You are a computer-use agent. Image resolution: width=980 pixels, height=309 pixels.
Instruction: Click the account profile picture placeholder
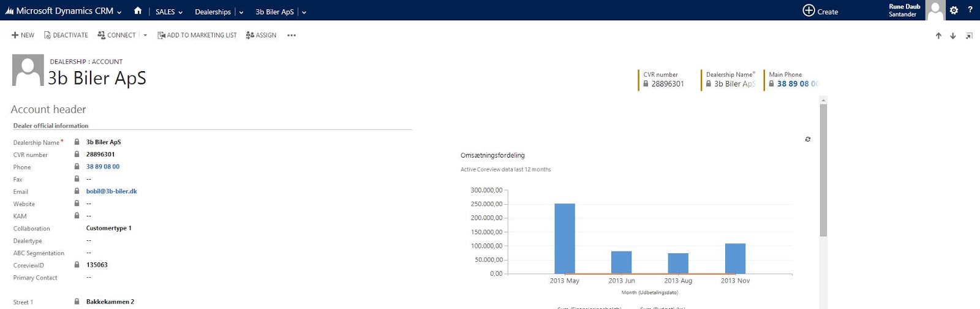[x=28, y=70]
